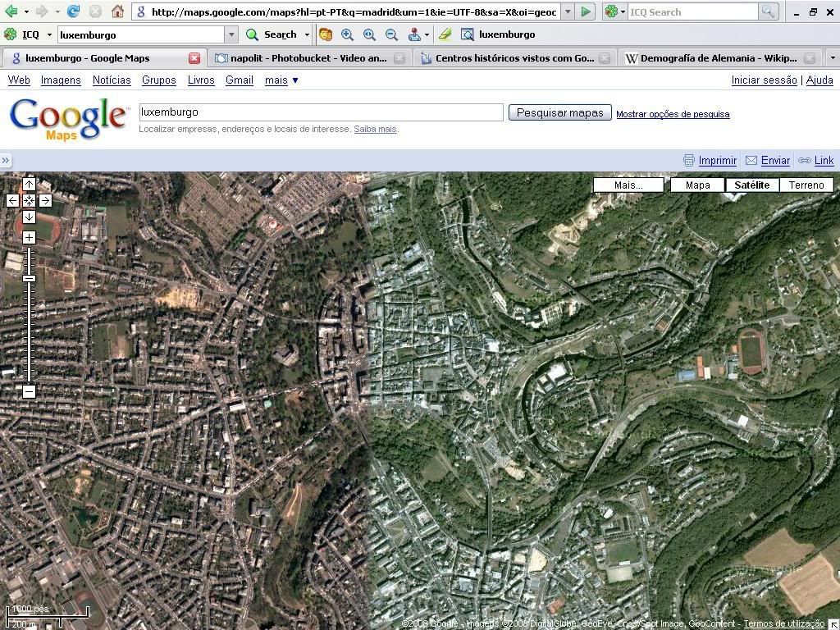Reload the page with the refresh icon
The width and height of the screenshot is (840, 630).
coord(73,11)
